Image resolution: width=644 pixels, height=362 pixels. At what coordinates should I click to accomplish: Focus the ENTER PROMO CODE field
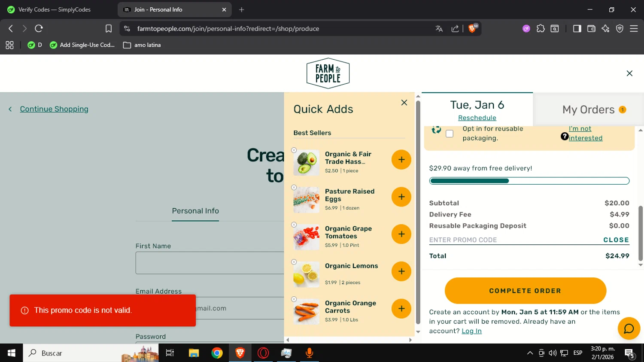click(515, 240)
